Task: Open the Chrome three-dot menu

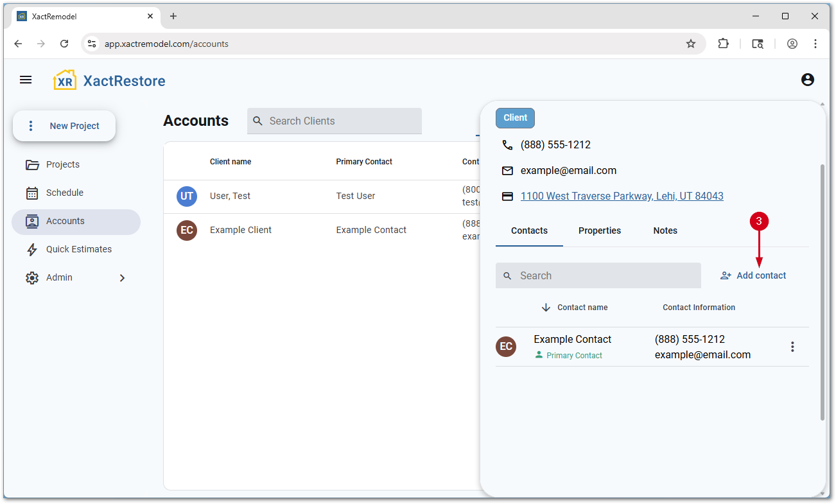Action: (x=815, y=44)
